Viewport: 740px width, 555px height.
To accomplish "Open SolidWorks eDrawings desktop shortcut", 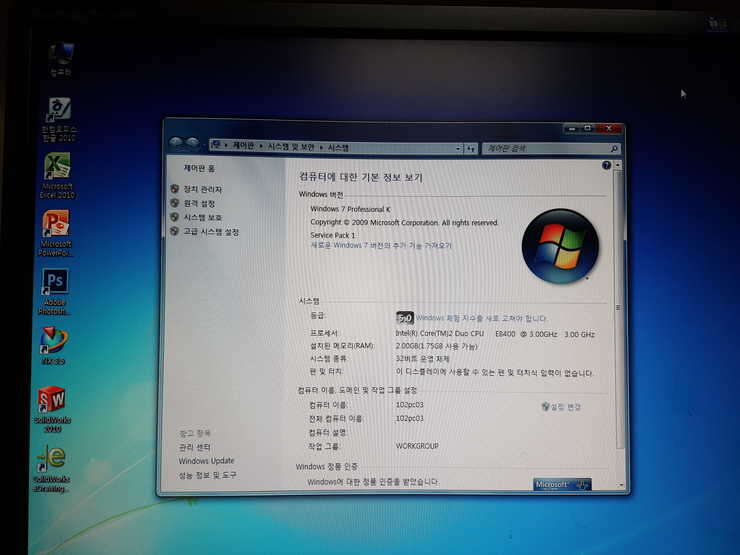I will [x=51, y=469].
